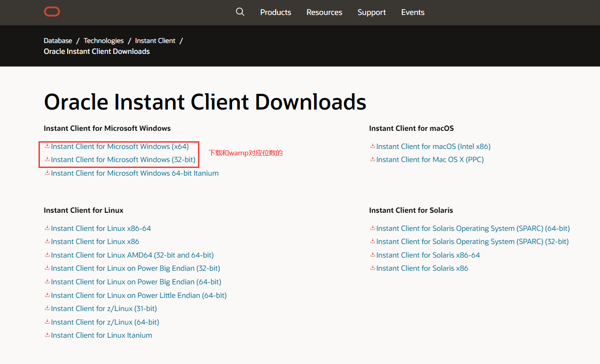
Task: Select Instant Client for Solaris x86
Action: [x=422, y=268]
